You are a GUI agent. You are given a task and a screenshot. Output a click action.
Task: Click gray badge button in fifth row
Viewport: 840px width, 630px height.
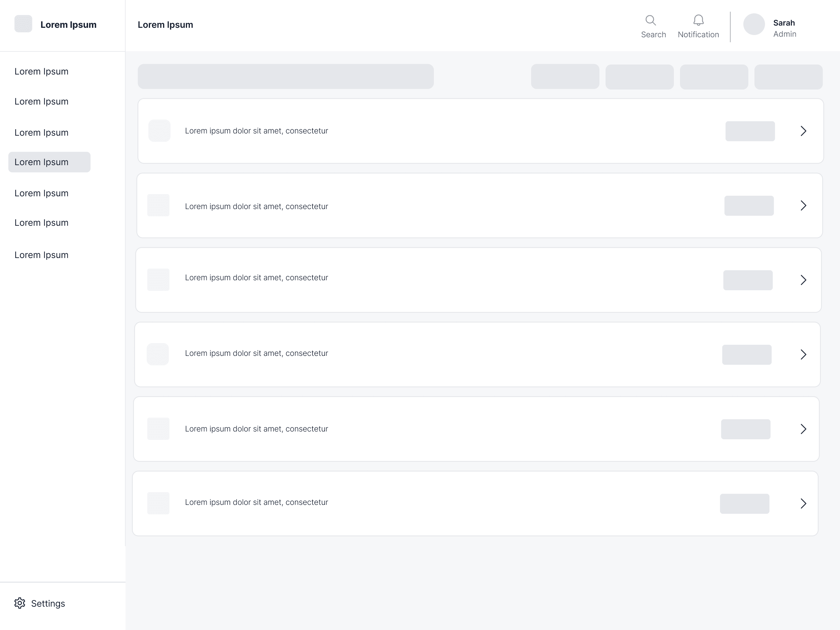746,429
